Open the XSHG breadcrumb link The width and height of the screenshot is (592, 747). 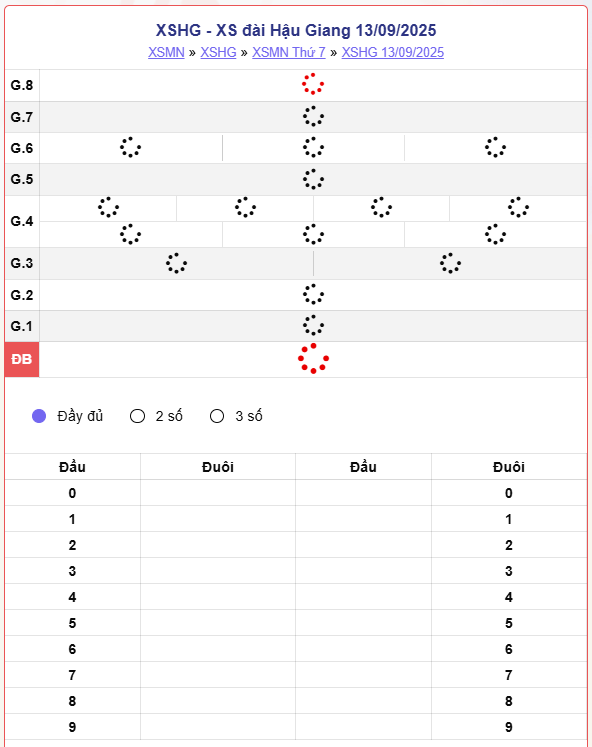click(218, 52)
